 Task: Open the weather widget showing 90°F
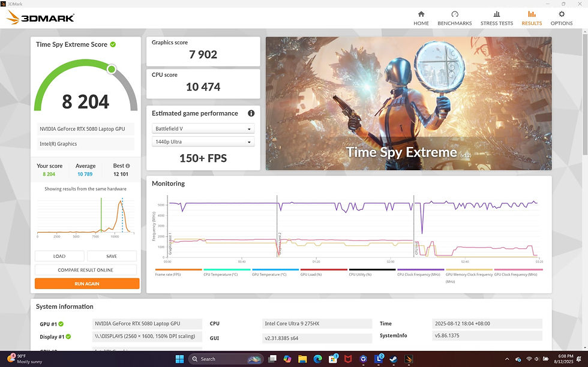25,359
